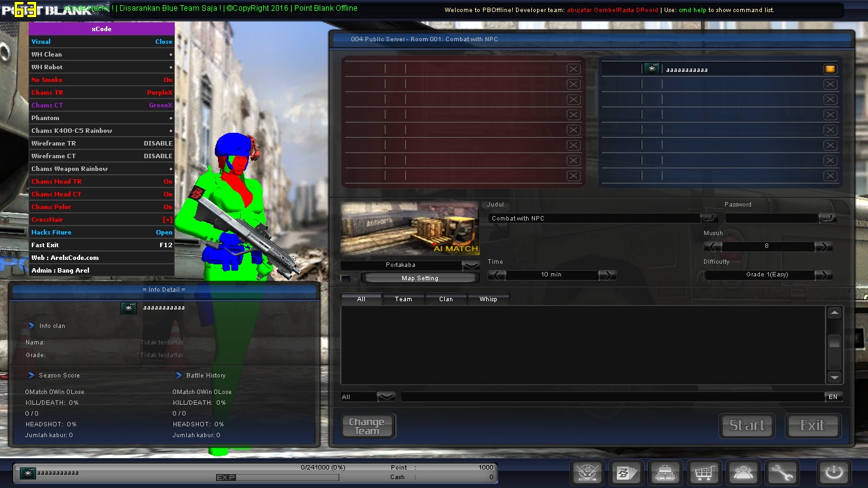Close the last red team slot

click(x=573, y=176)
